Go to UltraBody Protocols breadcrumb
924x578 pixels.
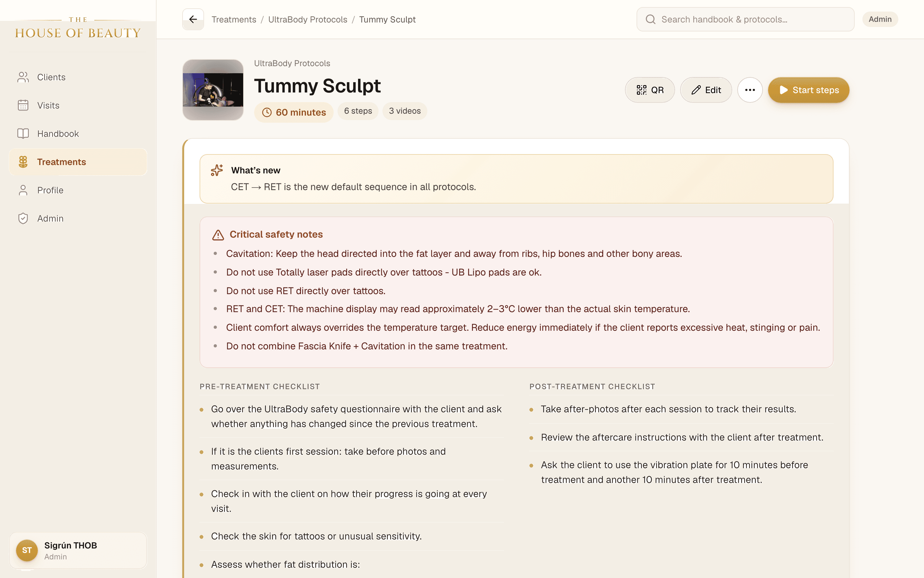(308, 20)
